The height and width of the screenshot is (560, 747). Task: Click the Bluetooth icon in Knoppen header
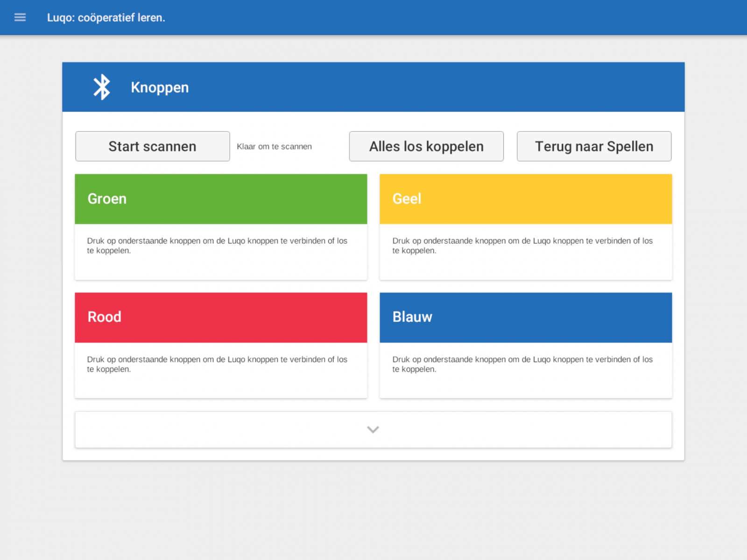(x=101, y=87)
